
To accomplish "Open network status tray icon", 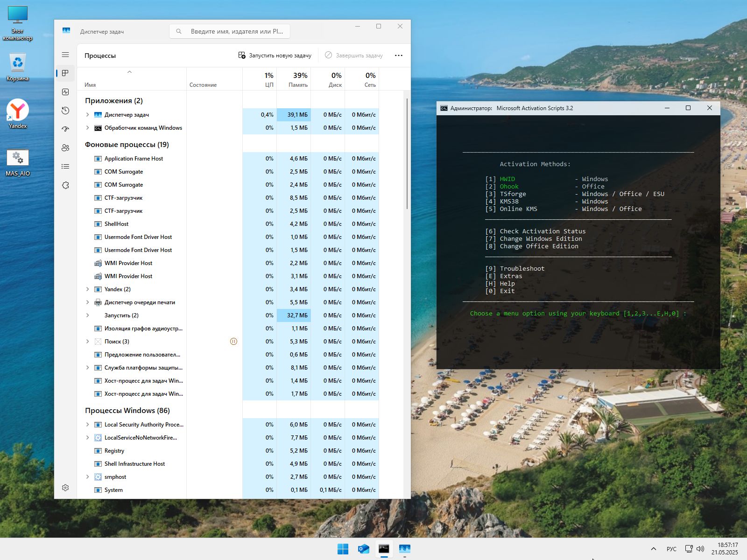I will pos(689,549).
